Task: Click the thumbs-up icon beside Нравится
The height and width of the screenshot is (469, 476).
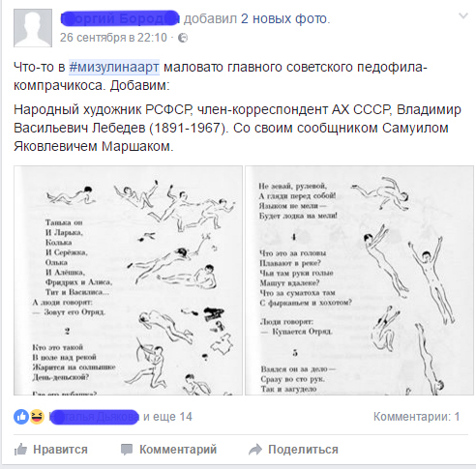Action: click(20, 450)
